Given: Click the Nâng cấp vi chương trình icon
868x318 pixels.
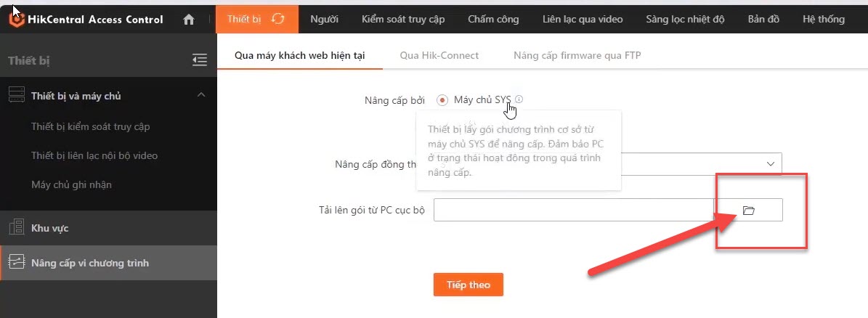Looking at the screenshot, I should point(16,263).
